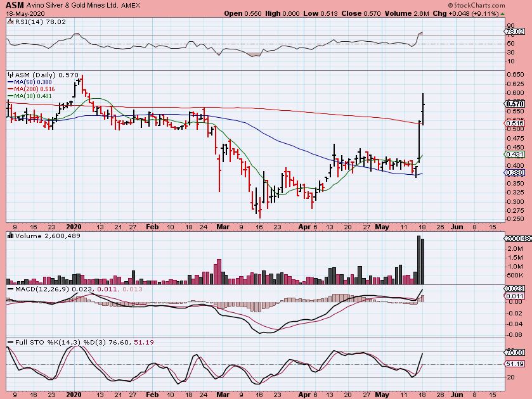
Task: Select the MA(200) 0.516 legend text
Action: tap(34, 89)
